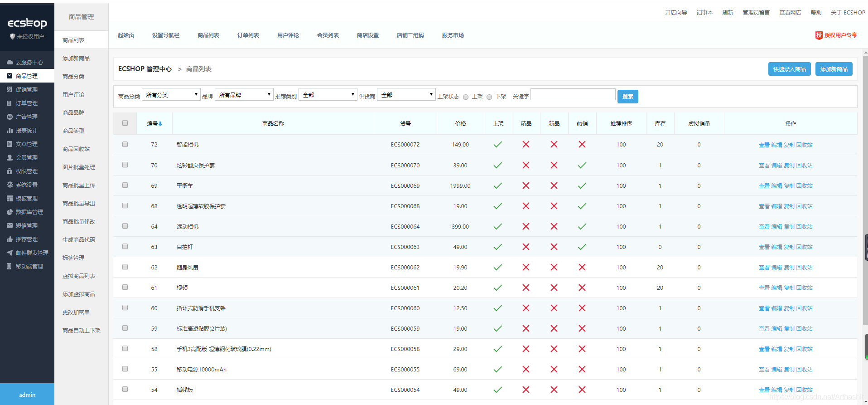Click the 促销管理 sidebar icon

click(x=10, y=89)
